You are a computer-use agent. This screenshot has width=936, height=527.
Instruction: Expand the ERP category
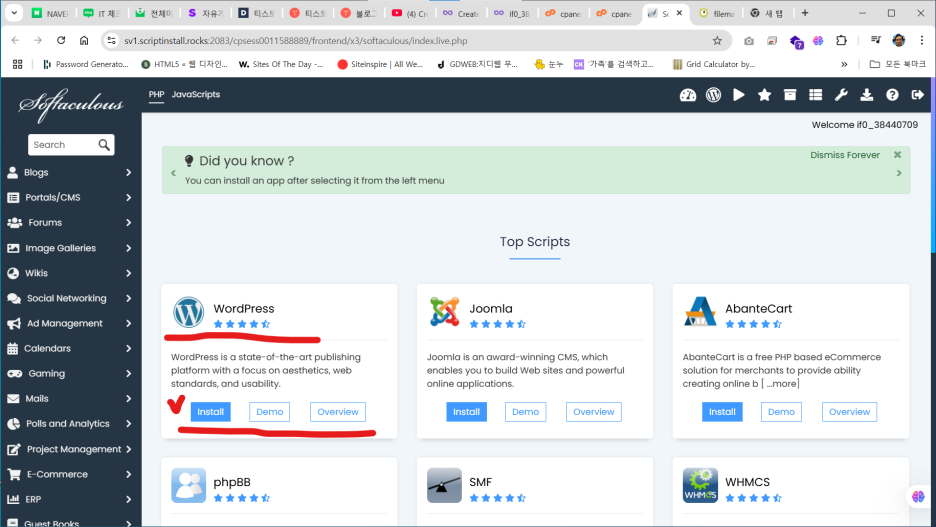(70, 499)
